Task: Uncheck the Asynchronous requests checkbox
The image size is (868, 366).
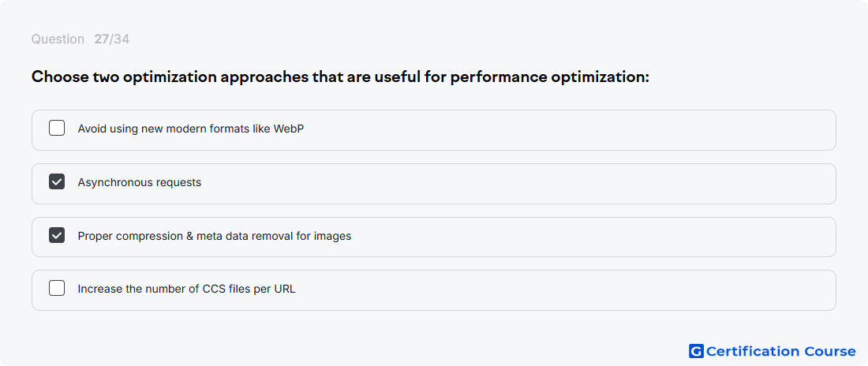Action: 57,181
